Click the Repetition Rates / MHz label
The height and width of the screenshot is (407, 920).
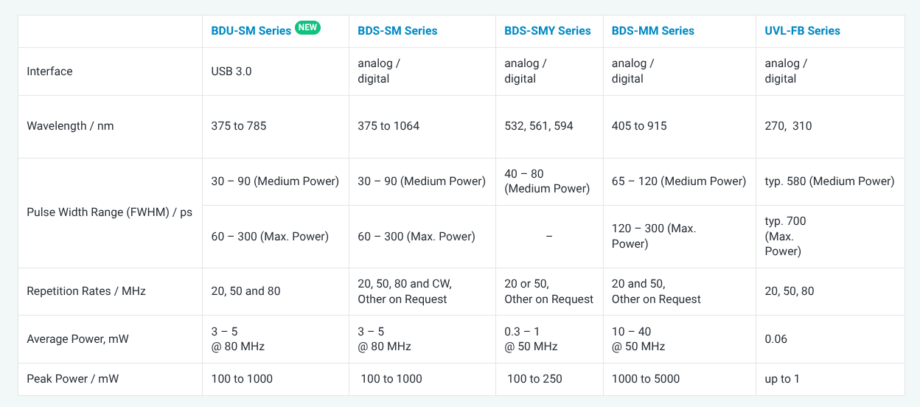tap(86, 291)
